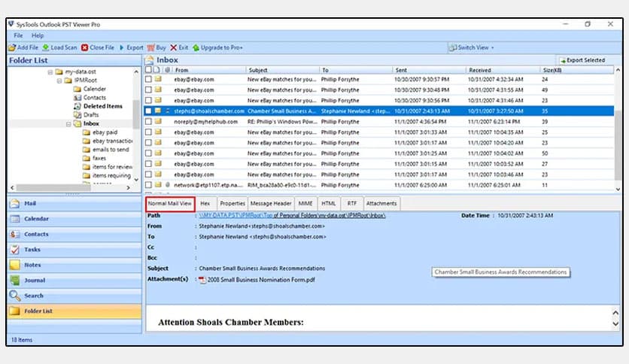Open the File menu
This screenshot has width=629, height=364.
coord(19,35)
